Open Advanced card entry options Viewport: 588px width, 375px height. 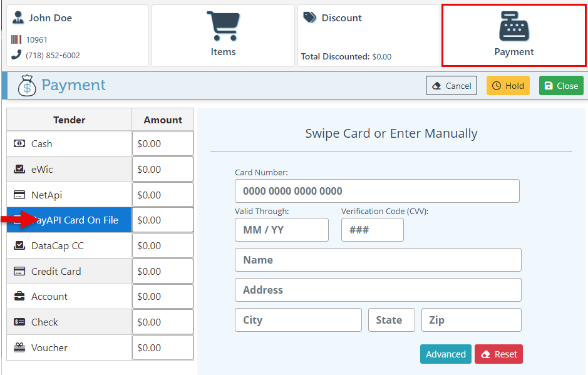tap(445, 354)
